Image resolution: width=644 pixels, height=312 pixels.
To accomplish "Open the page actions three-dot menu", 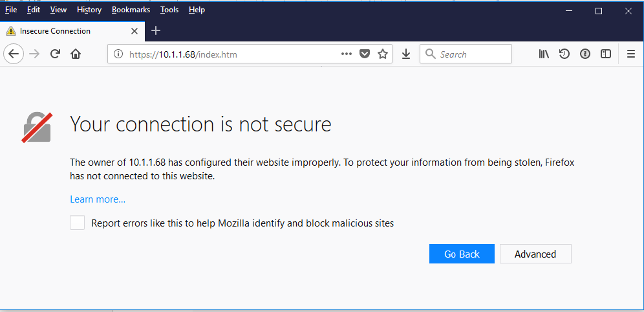I will click(x=347, y=54).
